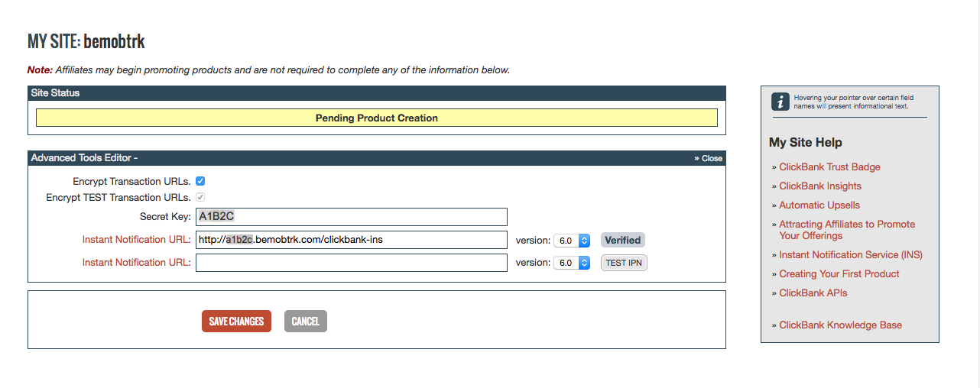Click the Cancel button

[305, 321]
